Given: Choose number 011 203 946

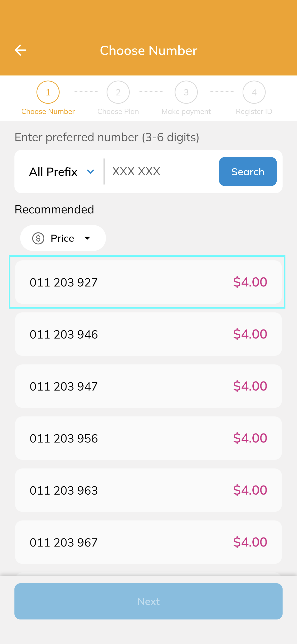Looking at the screenshot, I should tap(148, 334).
